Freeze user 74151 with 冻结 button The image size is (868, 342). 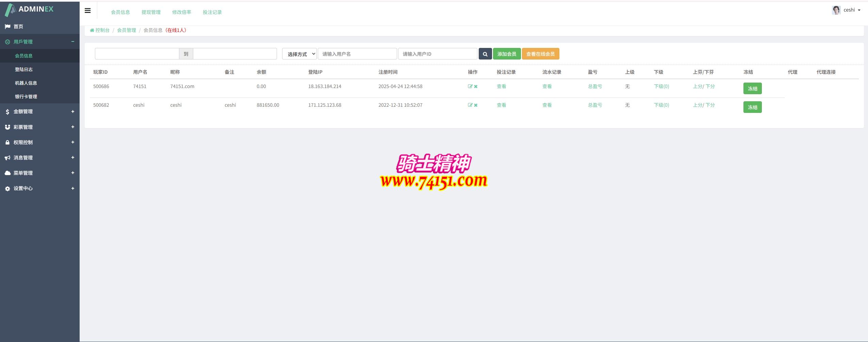(752, 88)
